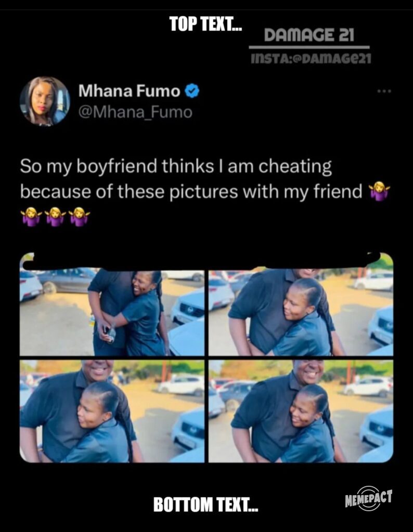Select the middle shrug emoji on the second emoji row
Image resolution: width=413 pixels, height=532 pixels.
pos(56,216)
